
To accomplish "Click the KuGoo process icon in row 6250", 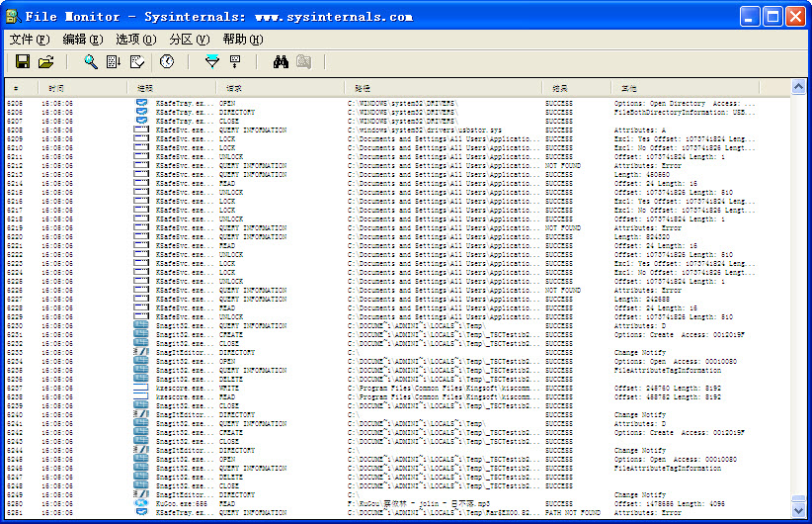I will pos(141,503).
